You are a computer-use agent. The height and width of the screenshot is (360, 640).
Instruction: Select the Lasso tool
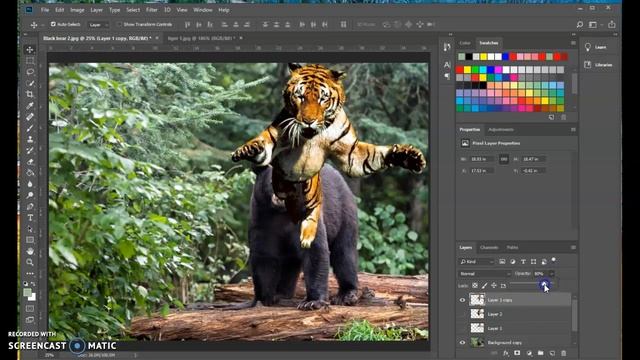(x=30, y=72)
